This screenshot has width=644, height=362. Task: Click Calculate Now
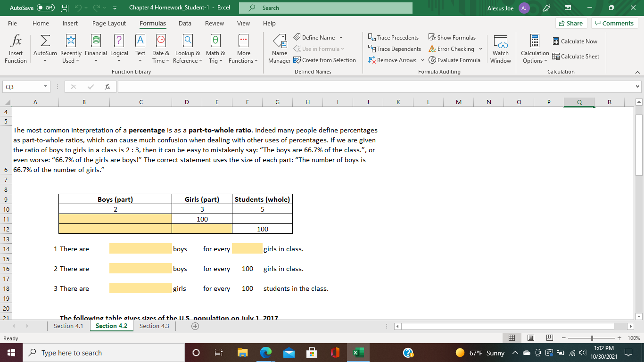click(x=576, y=41)
